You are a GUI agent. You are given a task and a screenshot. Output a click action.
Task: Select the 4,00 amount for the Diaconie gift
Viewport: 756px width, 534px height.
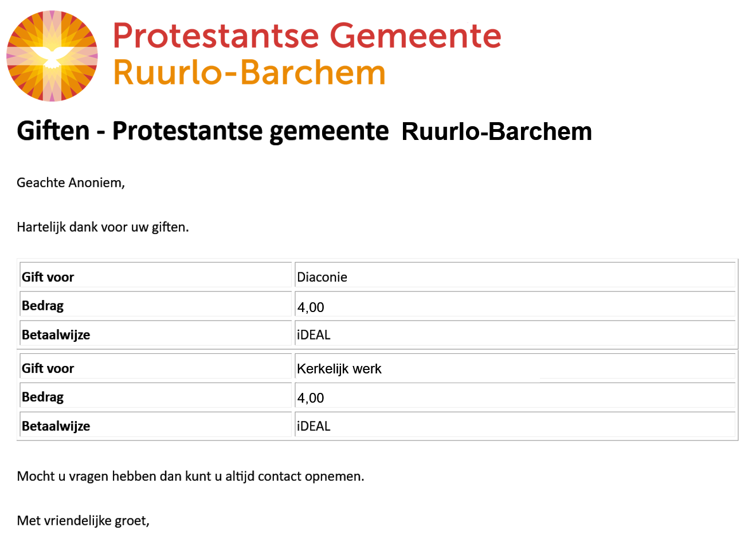click(x=311, y=307)
